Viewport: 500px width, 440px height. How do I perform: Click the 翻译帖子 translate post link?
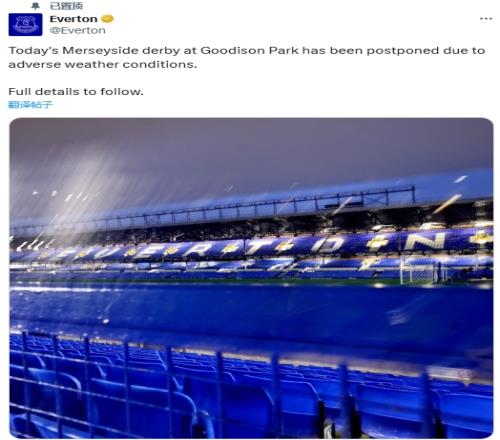click(x=30, y=105)
